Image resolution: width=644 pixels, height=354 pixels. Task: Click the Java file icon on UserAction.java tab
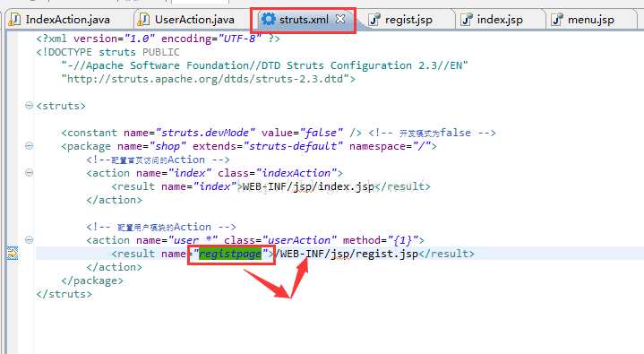[x=143, y=20]
